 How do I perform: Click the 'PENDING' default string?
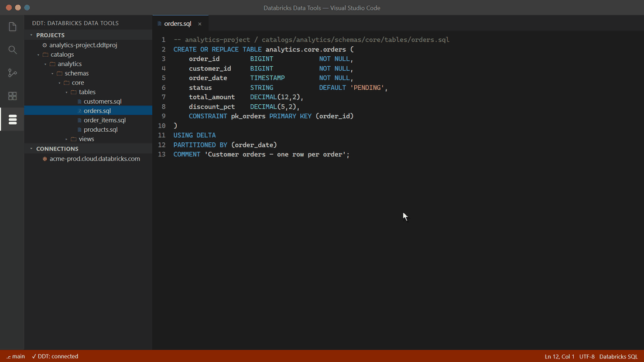coord(367,87)
